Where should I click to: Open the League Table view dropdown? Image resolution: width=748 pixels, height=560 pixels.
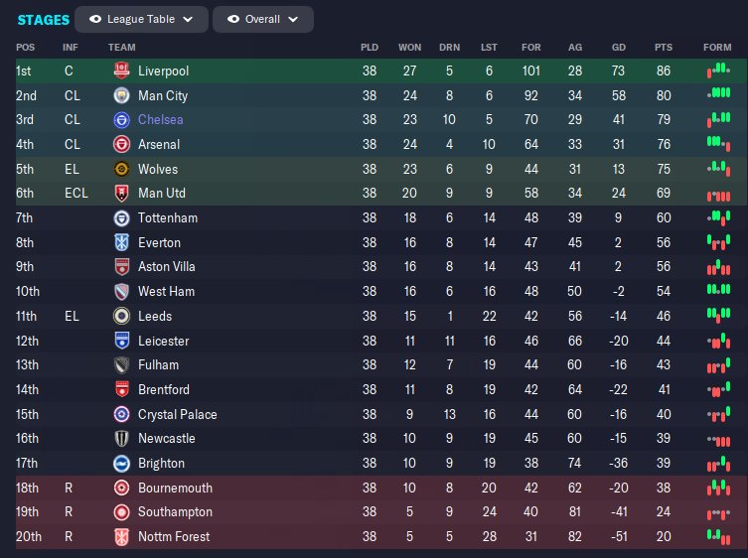pos(142,19)
